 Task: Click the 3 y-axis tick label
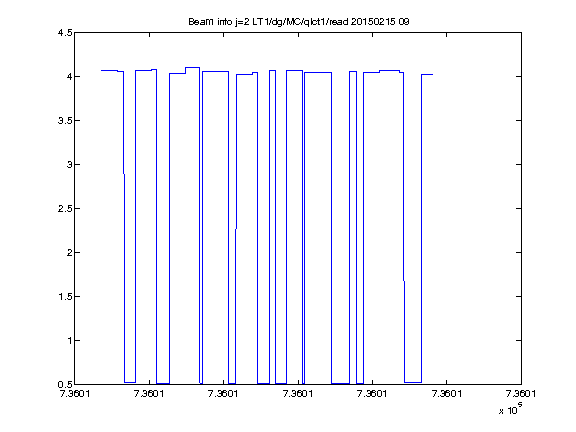[69, 164]
